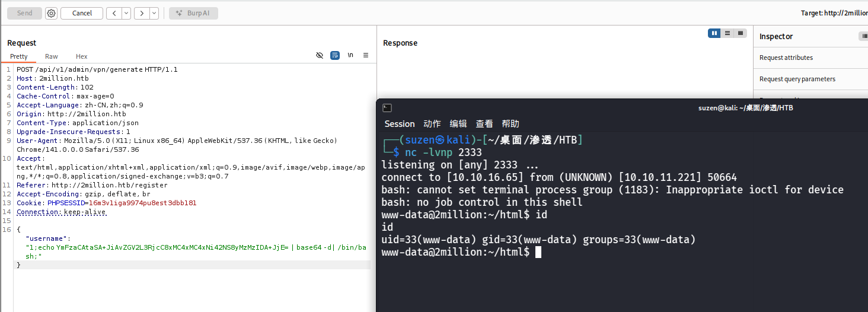Image resolution: width=868 pixels, height=312 pixels.
Task: Open the back-history dropdown arrow
Action: 126,13
